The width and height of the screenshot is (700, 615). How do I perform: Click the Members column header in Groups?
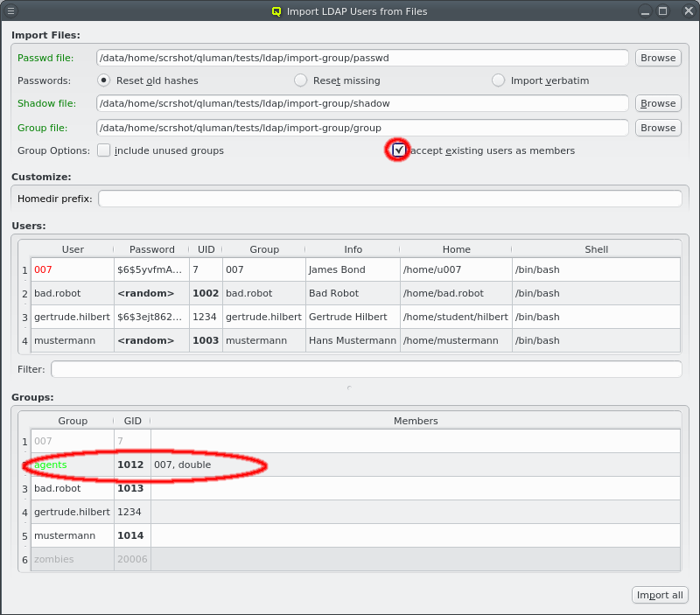click(x=416, y=421)
